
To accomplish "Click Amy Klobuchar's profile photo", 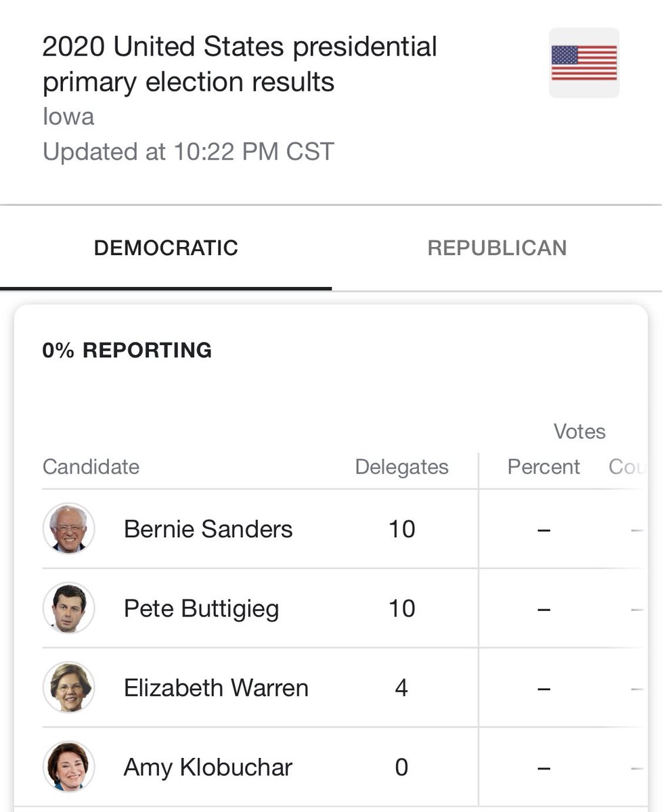I will point(69,767).
